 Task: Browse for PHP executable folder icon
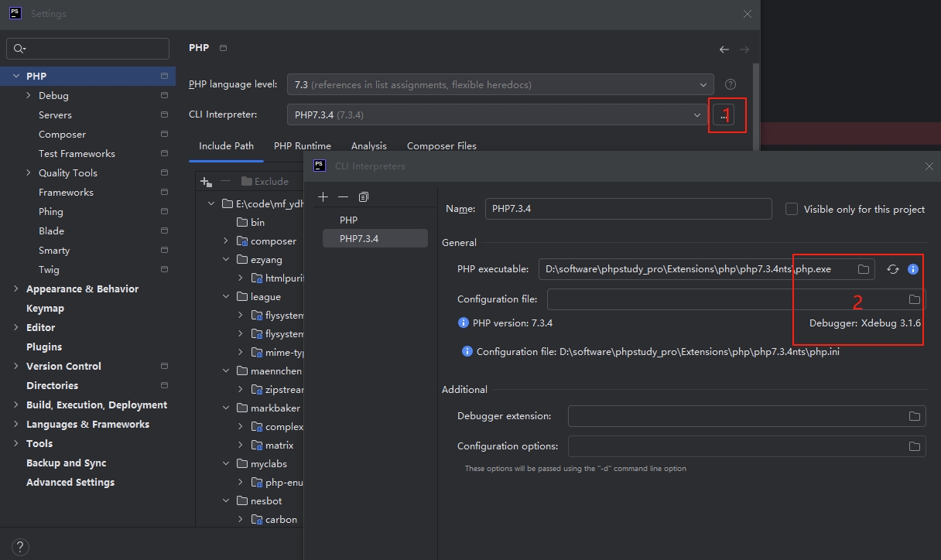tap(864, 269)
